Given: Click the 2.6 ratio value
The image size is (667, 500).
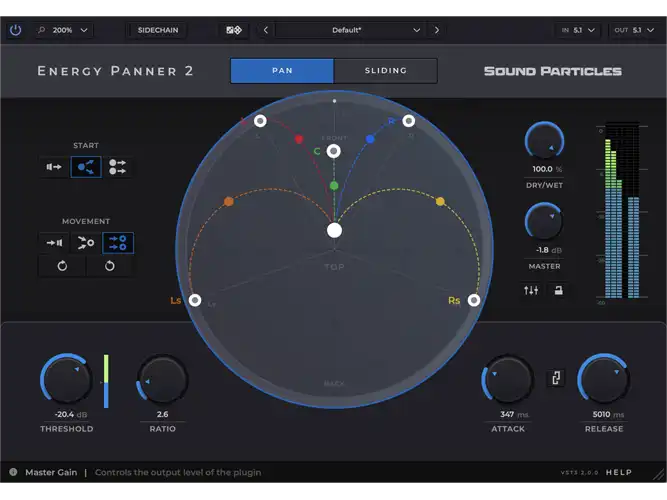Looking at the screenshot, I should click(x=162, y=414).
